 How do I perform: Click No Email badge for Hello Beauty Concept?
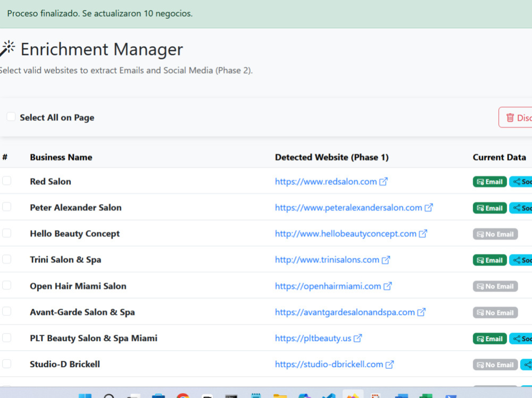495,234
